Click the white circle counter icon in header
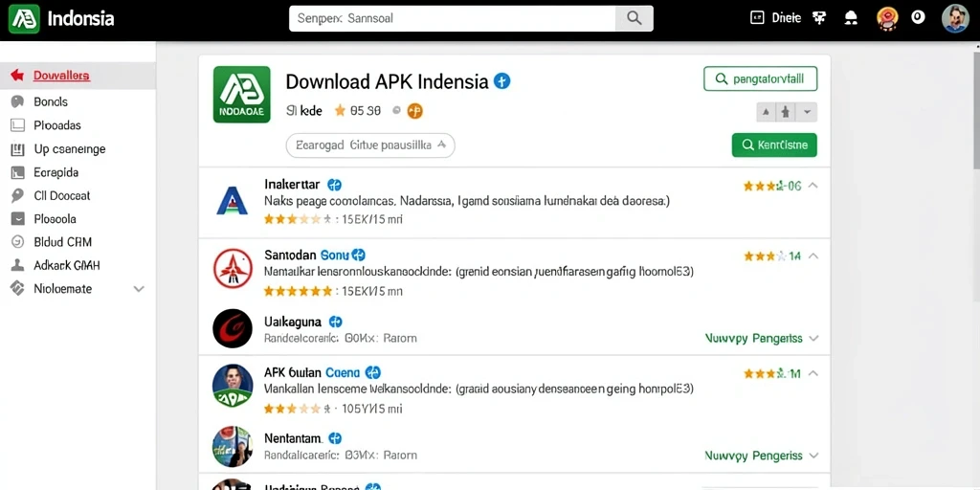 (918, 17)
